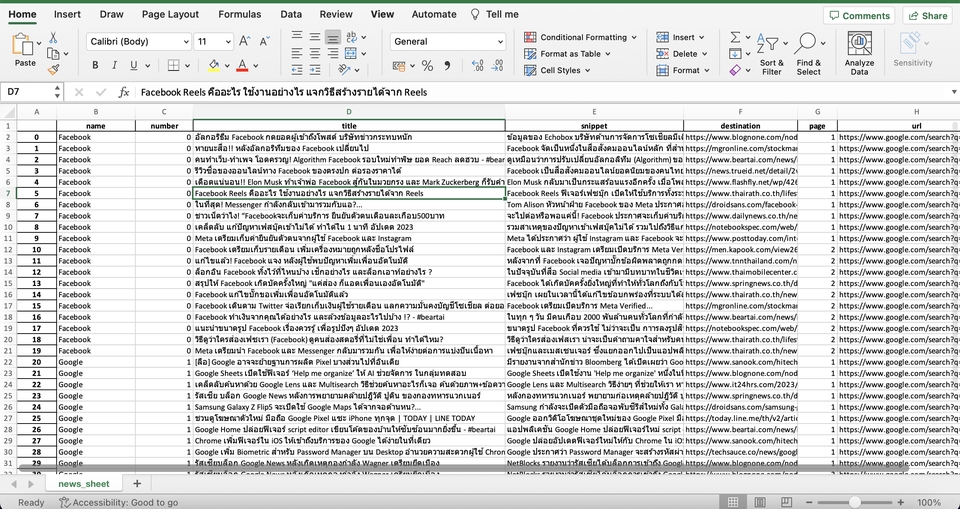960x509 pixels.
Task: Open font color dropdown arrow
Action: pos(256,66)
